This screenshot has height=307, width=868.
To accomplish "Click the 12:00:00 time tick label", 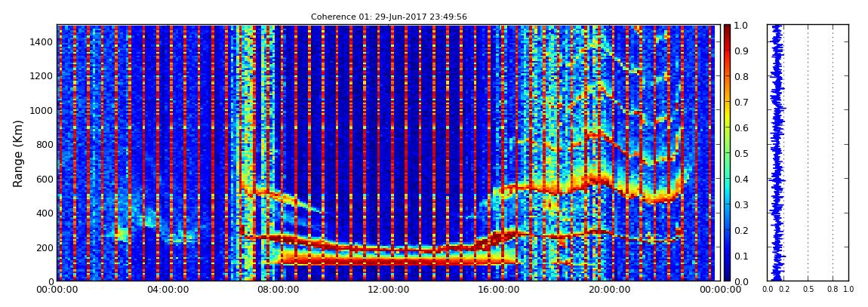I will (x=387, y=290).
